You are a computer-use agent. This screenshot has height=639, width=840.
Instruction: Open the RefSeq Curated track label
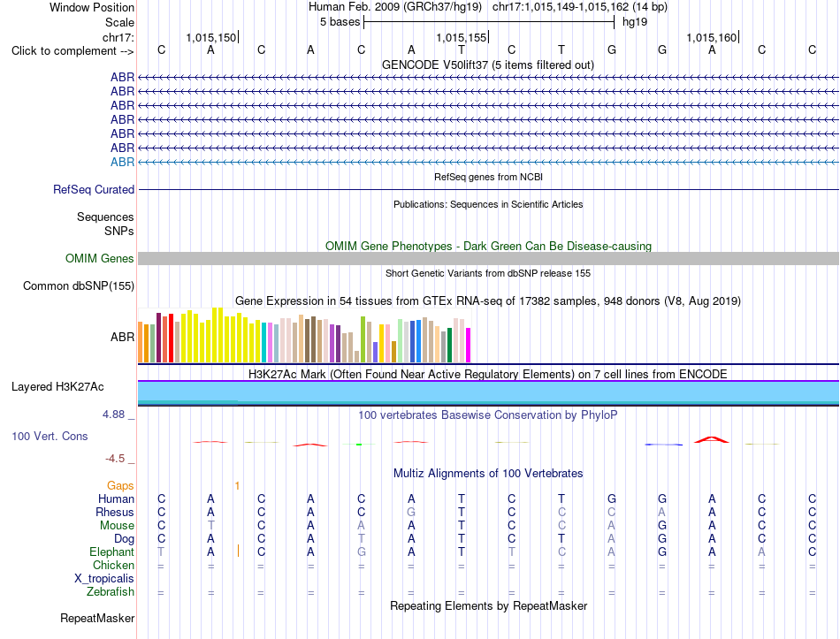94,190
